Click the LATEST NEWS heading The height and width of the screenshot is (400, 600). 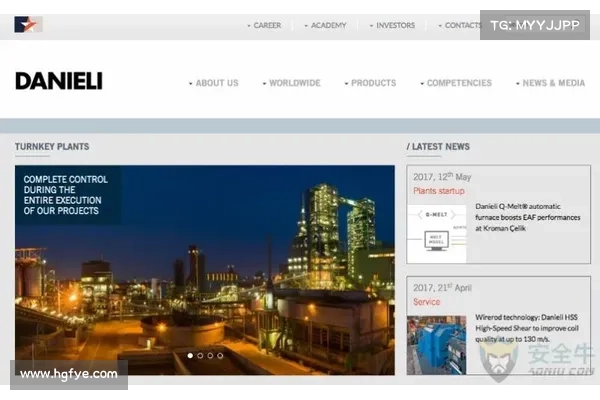click(x=438, y=147)
